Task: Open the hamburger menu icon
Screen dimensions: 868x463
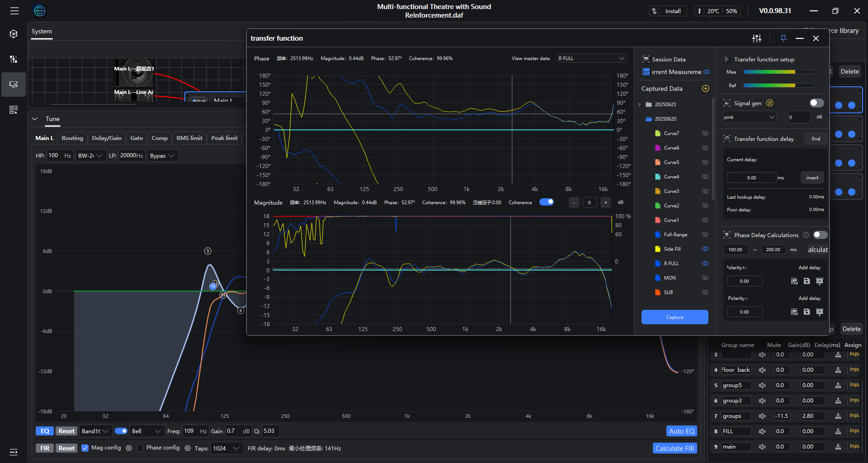Action: click(x=14, y=11)
